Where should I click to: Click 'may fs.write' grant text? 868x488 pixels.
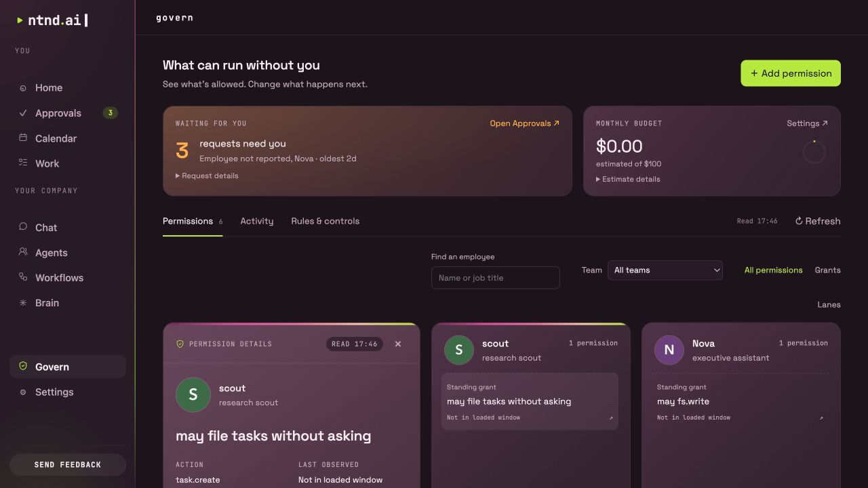(x=683, y=401)
